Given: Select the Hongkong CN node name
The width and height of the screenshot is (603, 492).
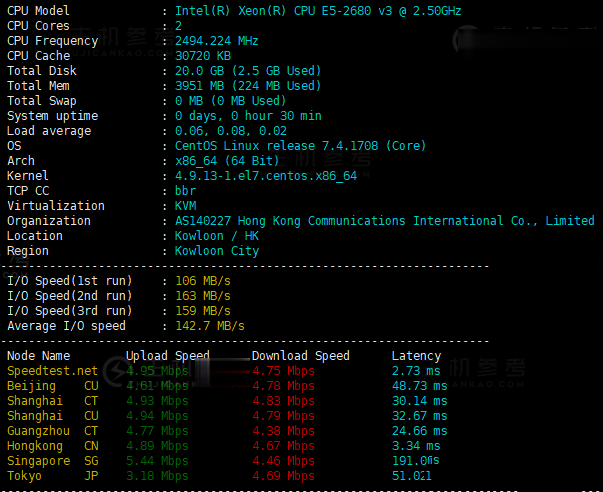Looking at the screenshot, I should 53,446.
